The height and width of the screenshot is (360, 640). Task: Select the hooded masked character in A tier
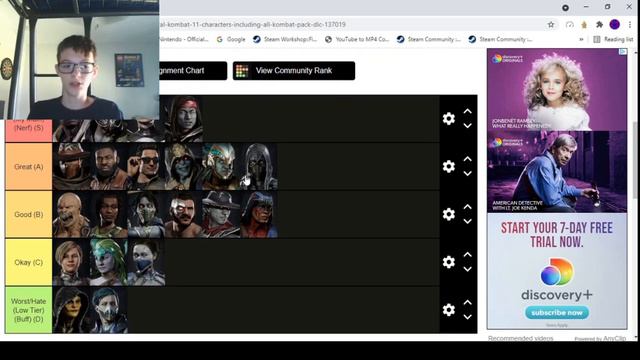pos(259,167)
